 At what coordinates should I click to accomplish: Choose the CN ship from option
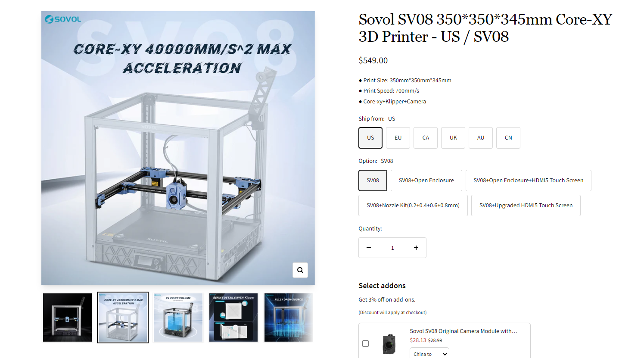pyautogui.click(x=508, y=138)
